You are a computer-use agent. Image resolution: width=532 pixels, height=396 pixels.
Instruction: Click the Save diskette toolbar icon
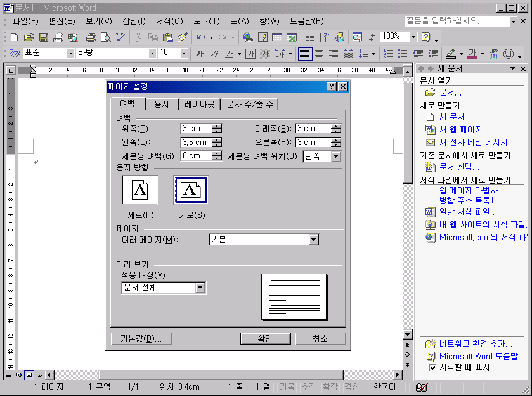tap(43, 37)
